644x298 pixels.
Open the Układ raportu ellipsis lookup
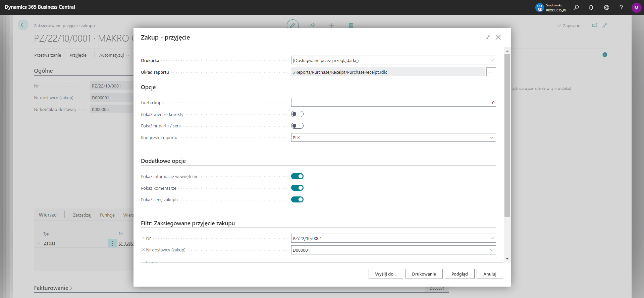491,72
